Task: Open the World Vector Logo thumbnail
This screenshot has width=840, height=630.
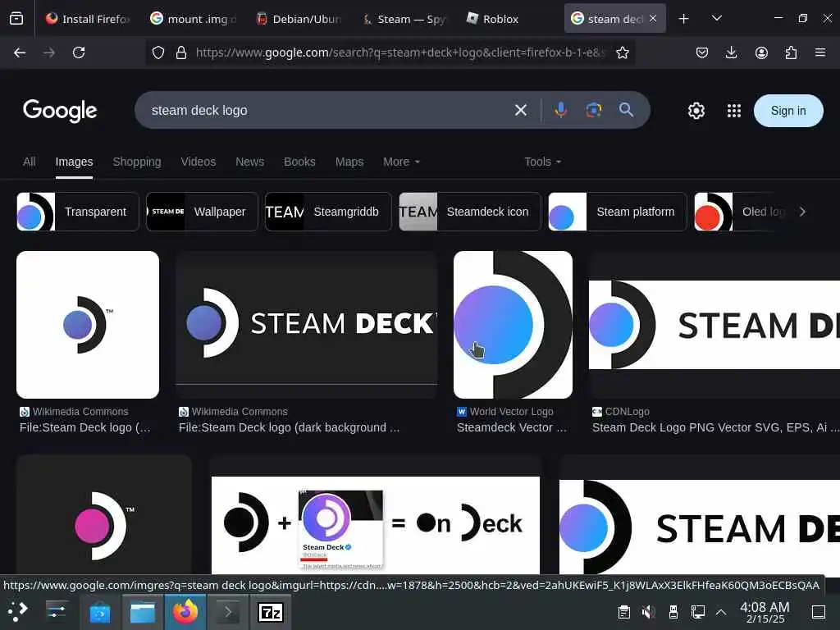Action: coord(513,325)
